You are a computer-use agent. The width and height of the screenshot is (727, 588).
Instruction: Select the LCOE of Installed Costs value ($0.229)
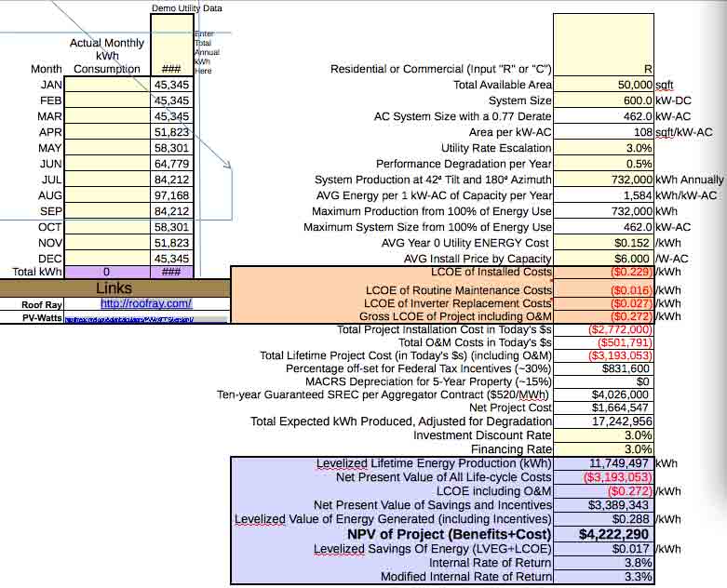[603, 272]
